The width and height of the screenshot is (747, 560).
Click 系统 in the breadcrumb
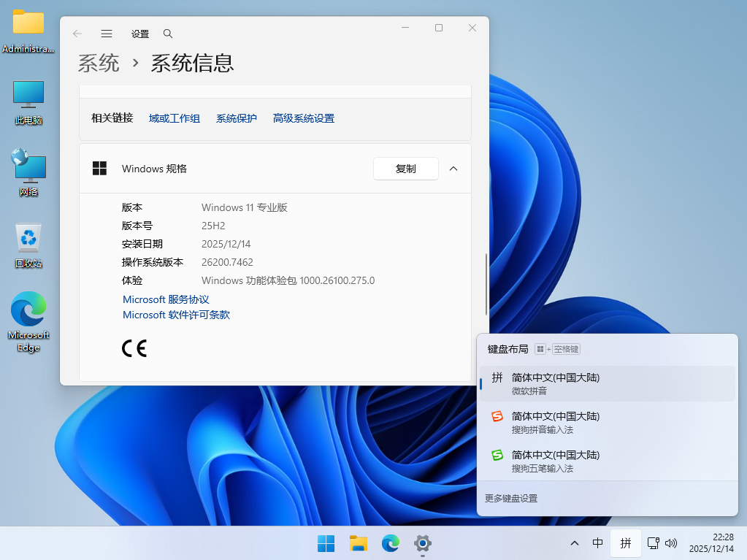pyautogui.click(x=99, y=63)
